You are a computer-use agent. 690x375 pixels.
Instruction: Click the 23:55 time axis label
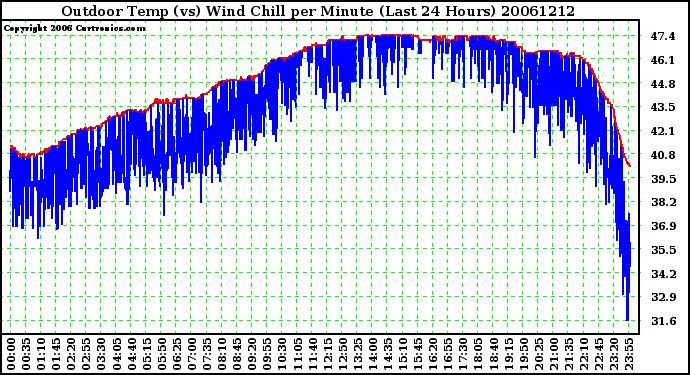click(x=629, y=354)
